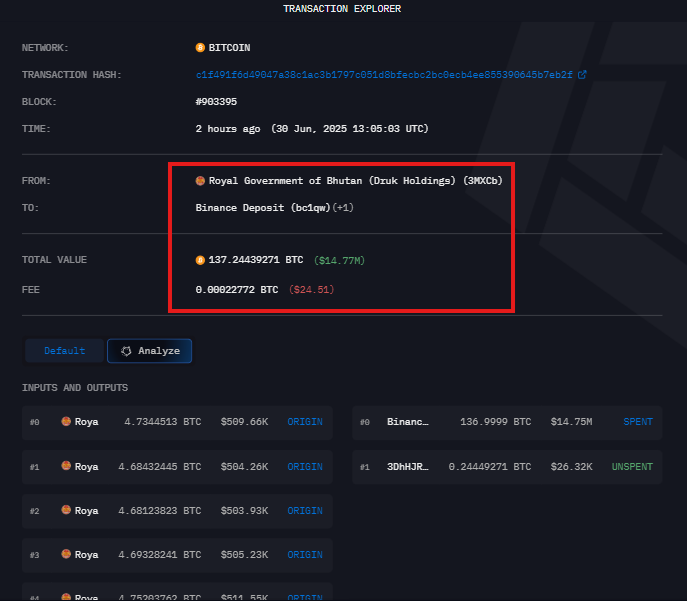Click the $509.66K input value

pos(244,422)
